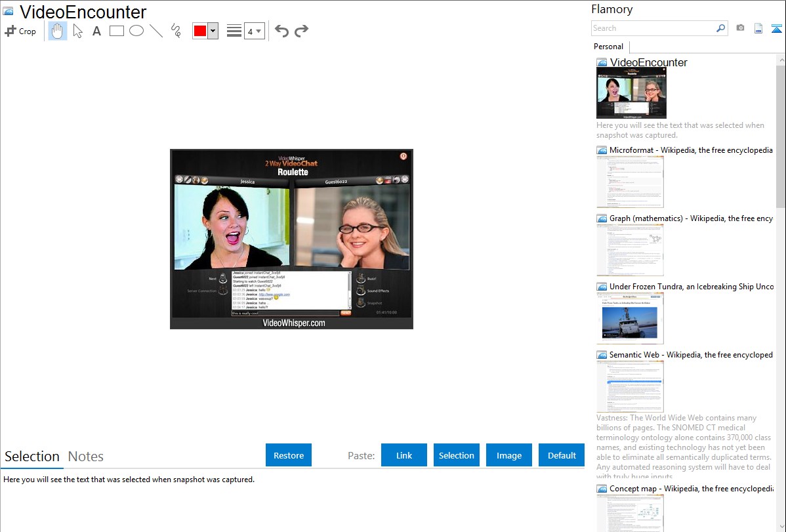The image size is (786, 532).
Task: Open the Semantic Web snapshot thumbnail
Action: pyautogui.click(x=630, y=386)
